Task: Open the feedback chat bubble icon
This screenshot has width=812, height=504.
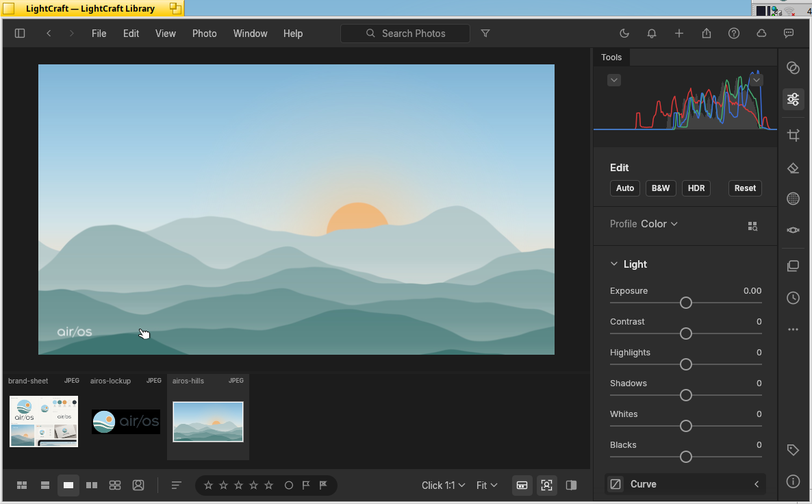Action: coord(789,33)
